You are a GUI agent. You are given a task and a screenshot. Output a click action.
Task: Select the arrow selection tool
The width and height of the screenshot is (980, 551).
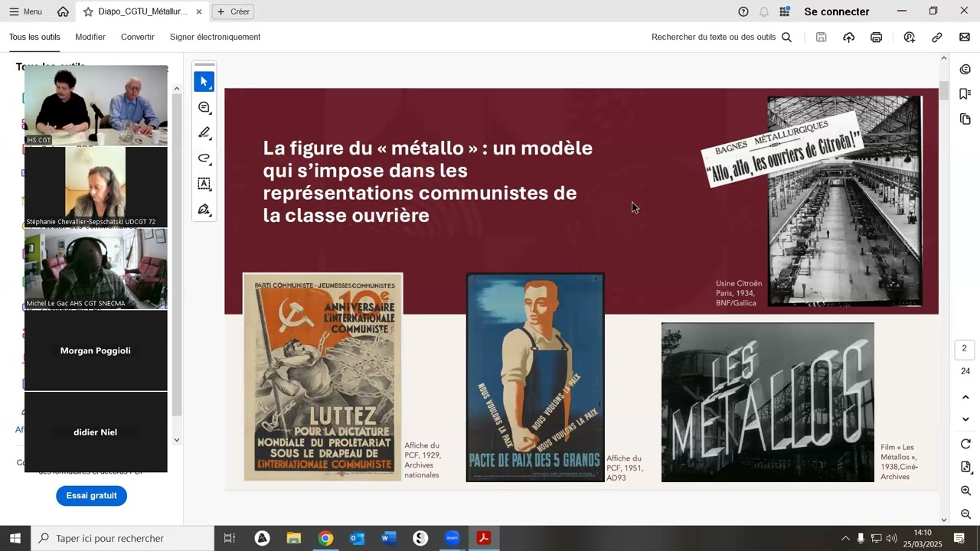point(204,81)
